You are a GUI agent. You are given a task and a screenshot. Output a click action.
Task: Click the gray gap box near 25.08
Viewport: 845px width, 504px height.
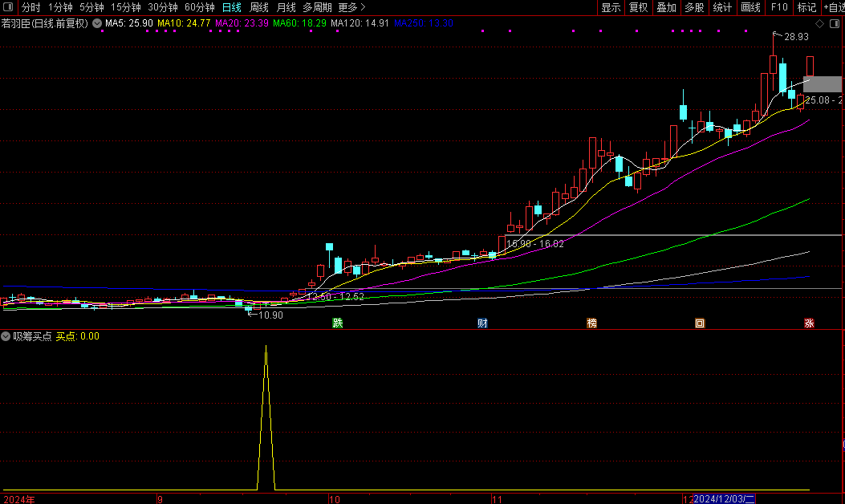click(x=822, y=84)
